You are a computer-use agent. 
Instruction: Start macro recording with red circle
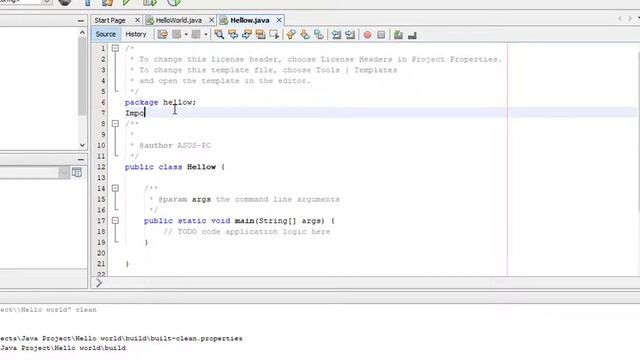(x=367, y=35)
